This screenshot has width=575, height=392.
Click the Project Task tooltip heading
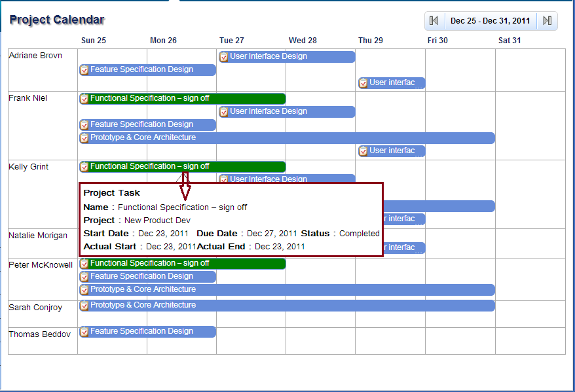[111, 193]
